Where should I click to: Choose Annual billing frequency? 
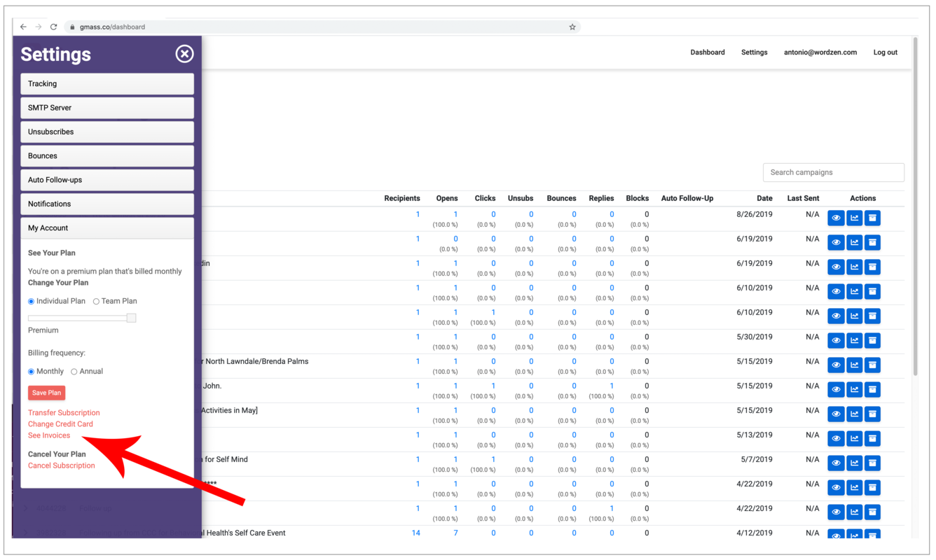(74, 372)
